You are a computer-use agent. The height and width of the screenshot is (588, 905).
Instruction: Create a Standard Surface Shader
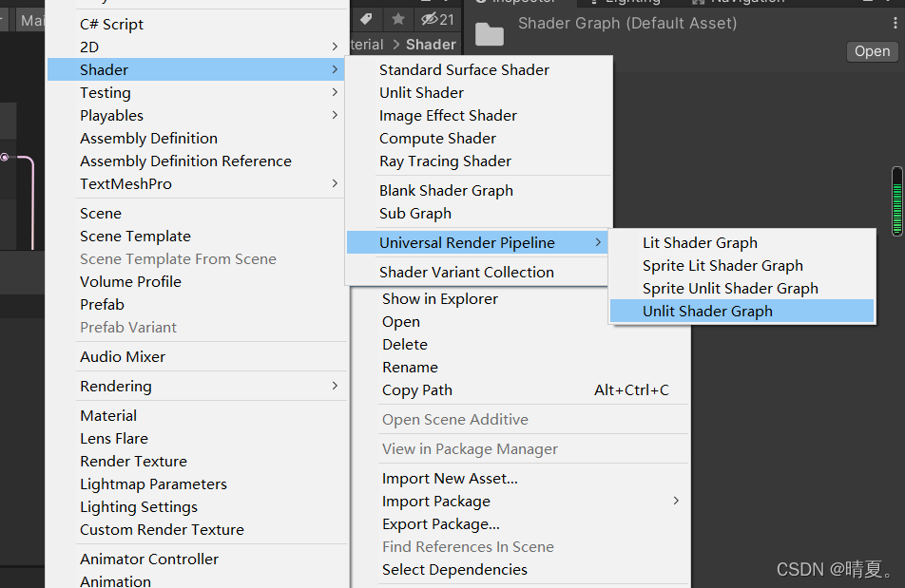pos(478,69)
